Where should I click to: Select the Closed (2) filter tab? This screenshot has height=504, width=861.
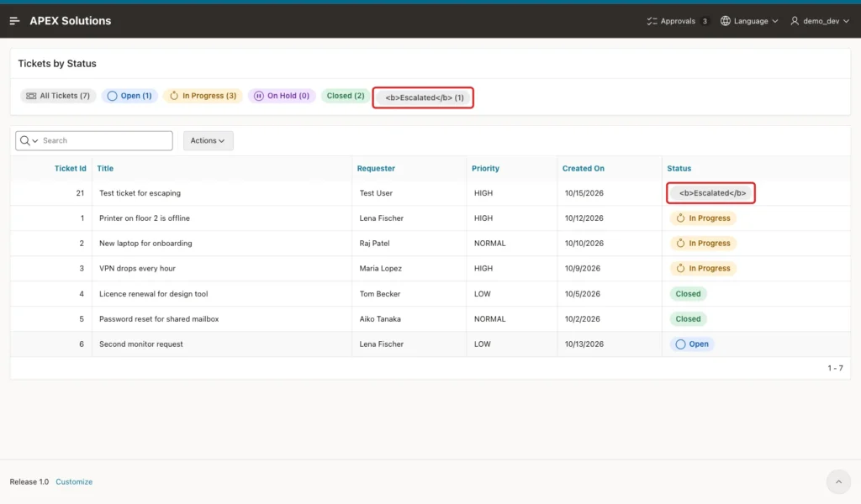click(346, 96)
